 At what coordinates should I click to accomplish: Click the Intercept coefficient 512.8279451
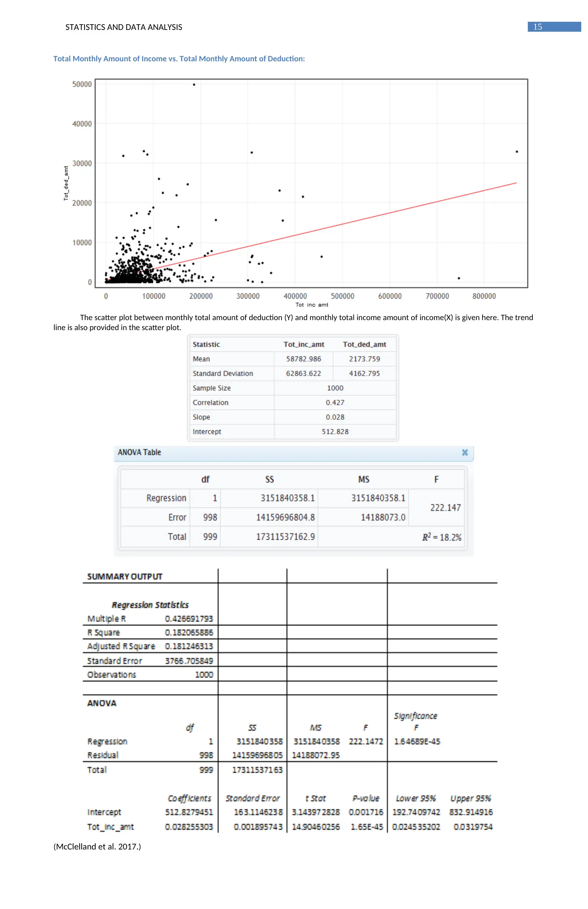pyautogui.click(x=189, y=812)
